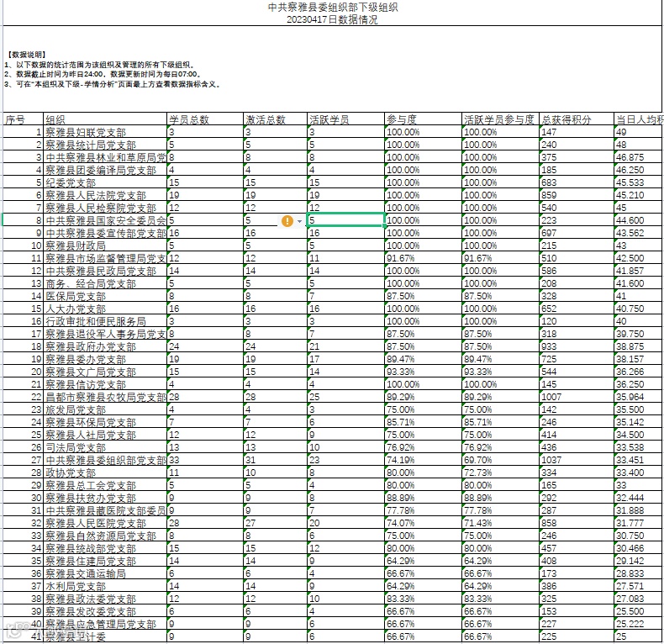This screenshot has height=644, width=664.
Task: Select the cell 察雅县住建局党支部
Action: tap(105, 561)
